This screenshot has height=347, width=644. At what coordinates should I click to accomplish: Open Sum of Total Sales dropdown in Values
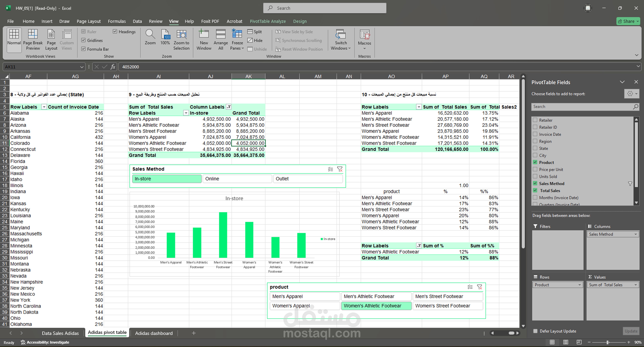(x=636, y=285)
